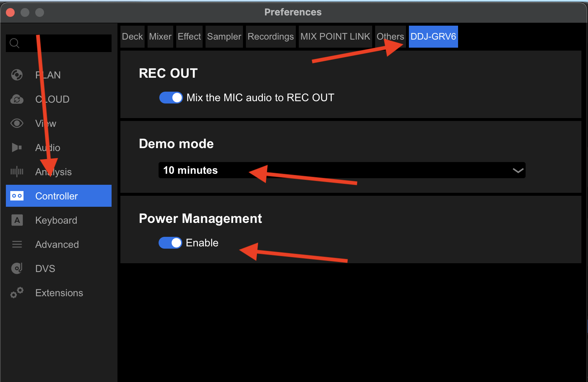Toggle Power Management Enable switch
This screenshot has height=382, width=588.
click(x=170, y=243)
